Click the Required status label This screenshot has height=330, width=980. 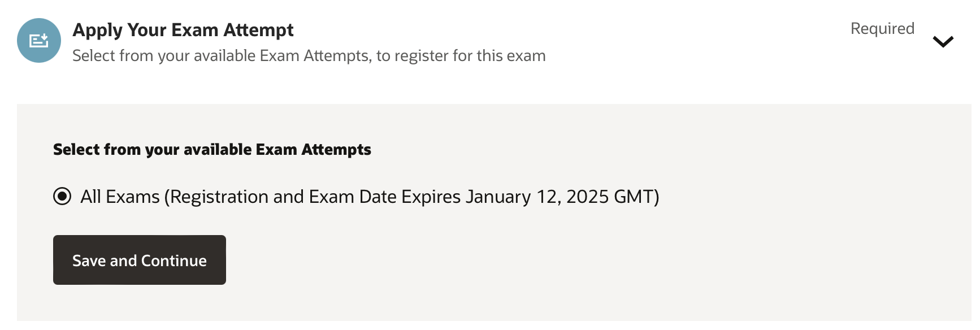click(x=882, y=29)
